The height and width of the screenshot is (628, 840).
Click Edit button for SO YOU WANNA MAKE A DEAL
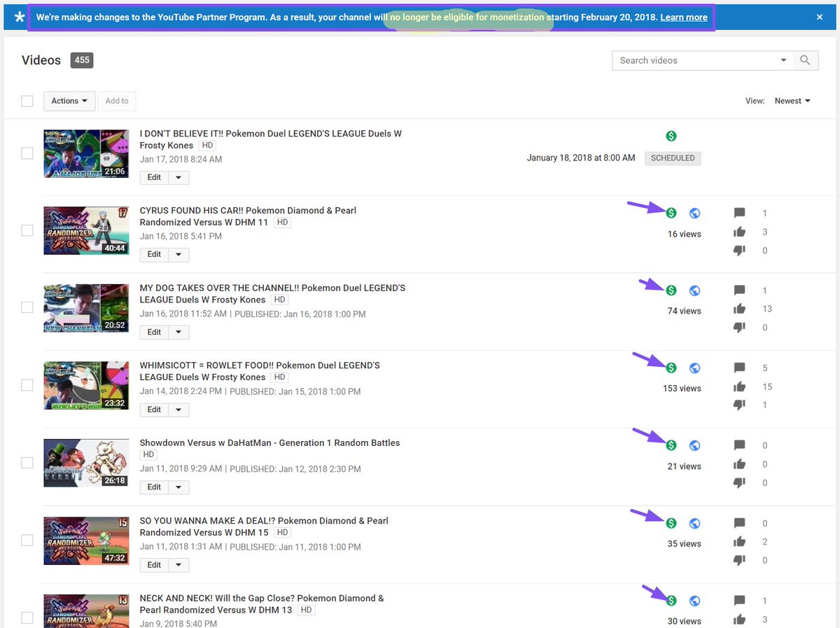pyautogui.click(x=154, y=564)
